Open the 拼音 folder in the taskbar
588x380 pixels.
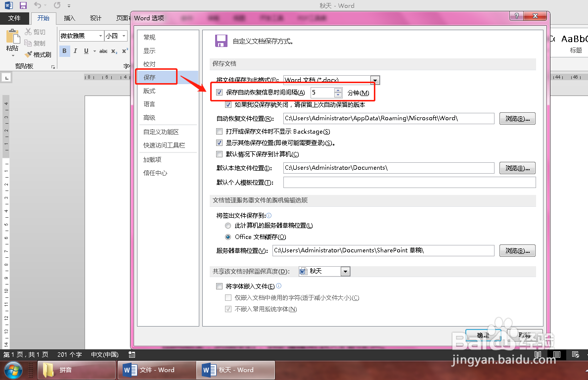[x=77, y=370]
